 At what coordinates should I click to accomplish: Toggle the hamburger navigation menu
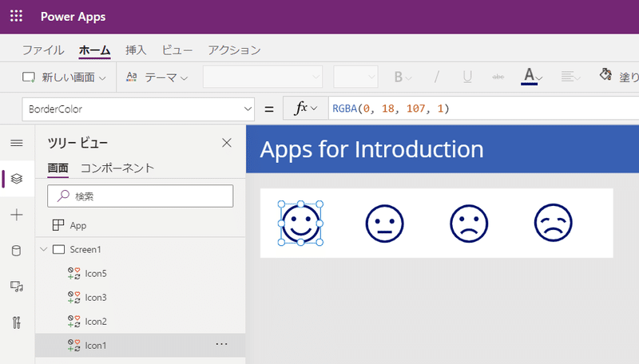pyautogui.click(x=17, y=143)
